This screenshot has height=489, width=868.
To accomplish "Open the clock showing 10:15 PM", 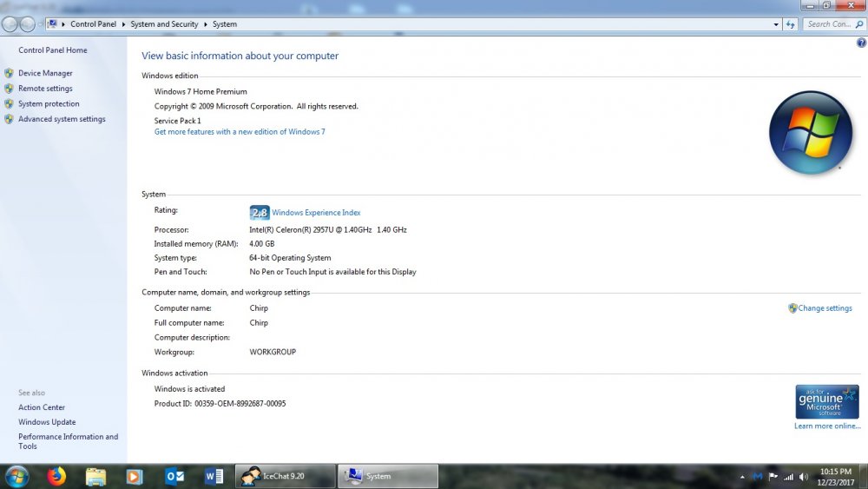I will tap(835, 477).
